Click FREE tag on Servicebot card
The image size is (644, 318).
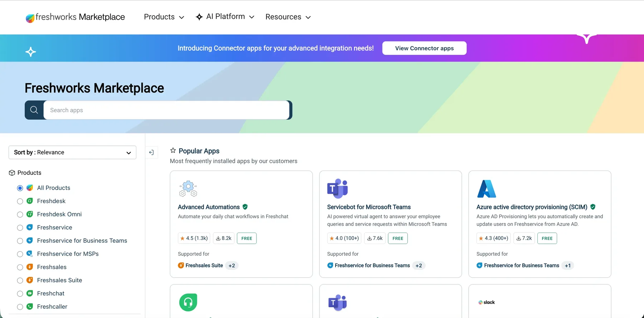[398, 238]
